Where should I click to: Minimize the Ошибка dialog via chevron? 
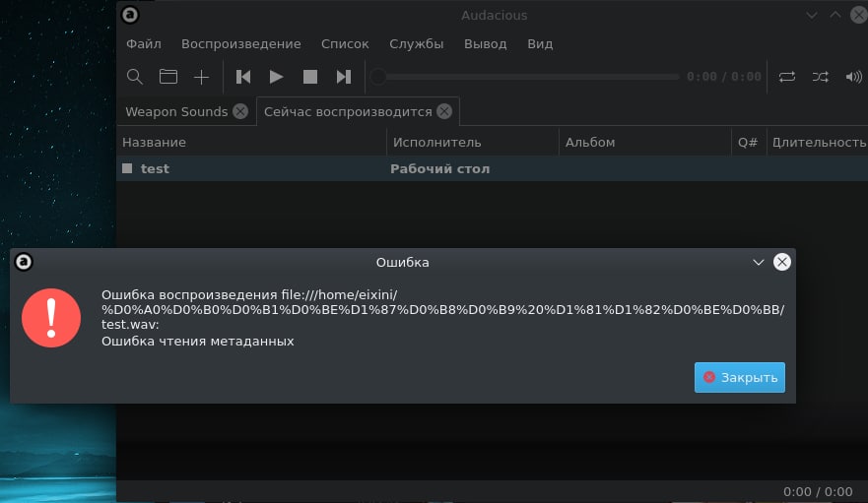[x=759, y=262]
